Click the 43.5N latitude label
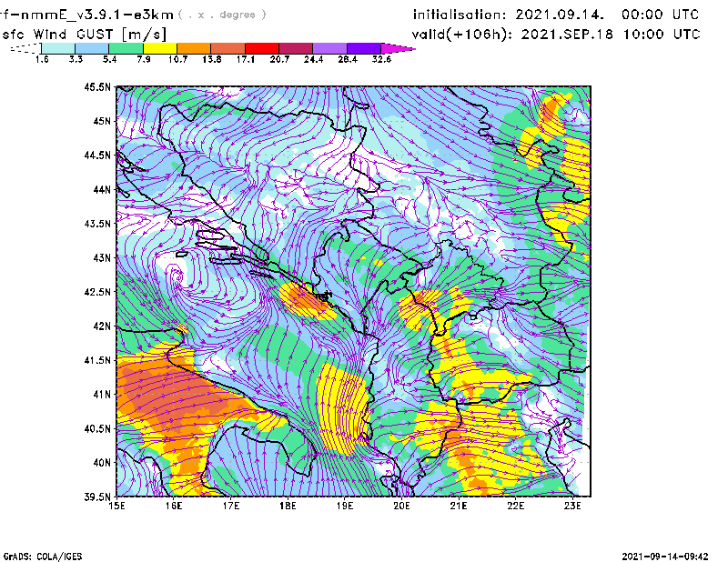This screenshot has height=562, width=728. pos(97,224)
